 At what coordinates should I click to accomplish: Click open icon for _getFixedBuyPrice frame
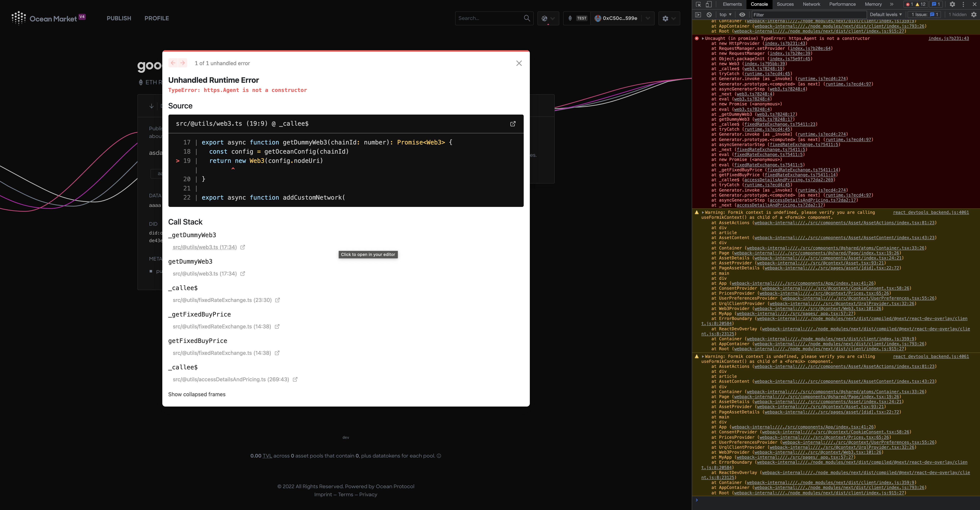277,326
